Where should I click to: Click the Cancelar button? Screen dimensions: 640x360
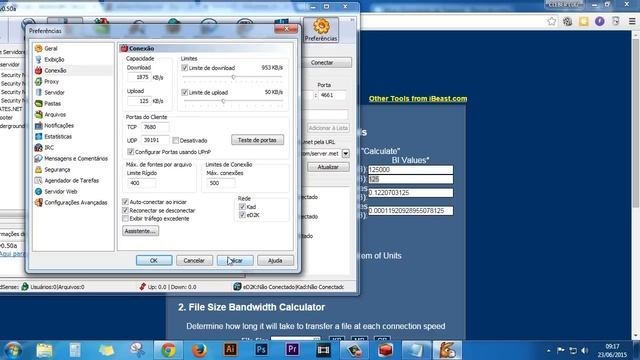[194, 260]
